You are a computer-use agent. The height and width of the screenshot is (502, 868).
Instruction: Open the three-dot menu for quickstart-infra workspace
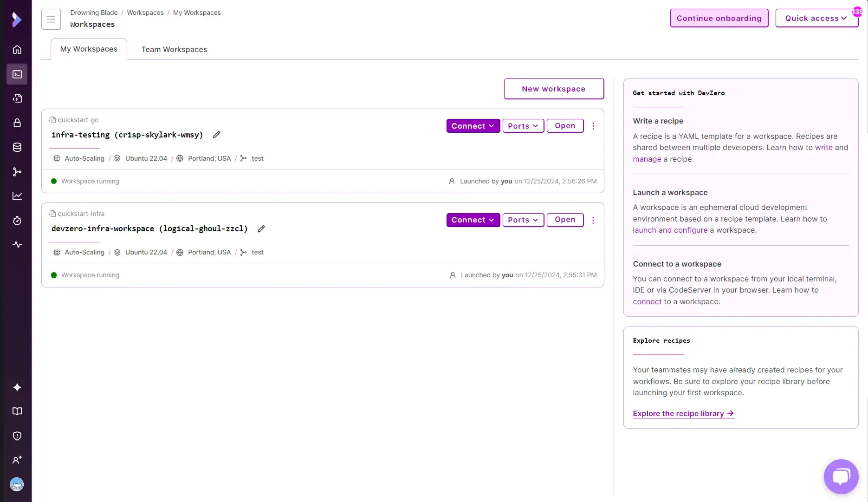(593, 220)
